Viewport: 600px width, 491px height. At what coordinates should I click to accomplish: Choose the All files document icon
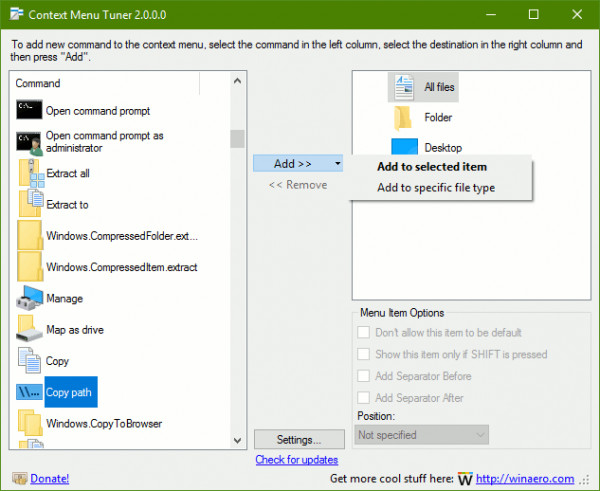point(404,87)
